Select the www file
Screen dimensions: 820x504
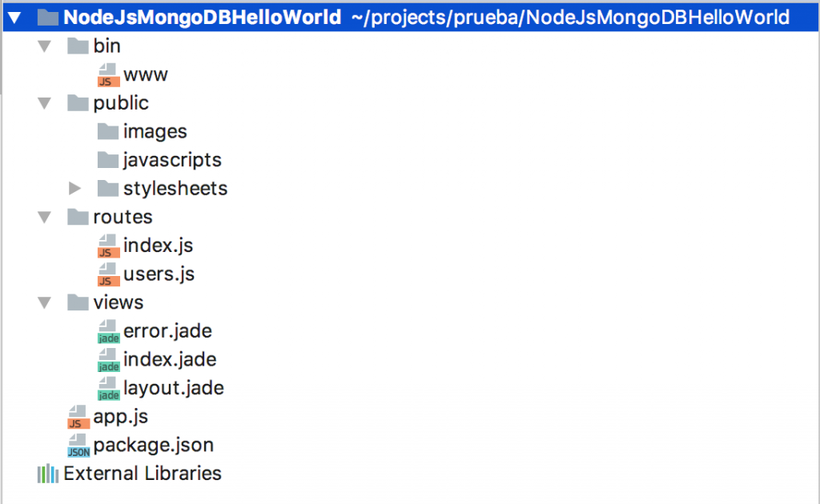click(146, 74)
